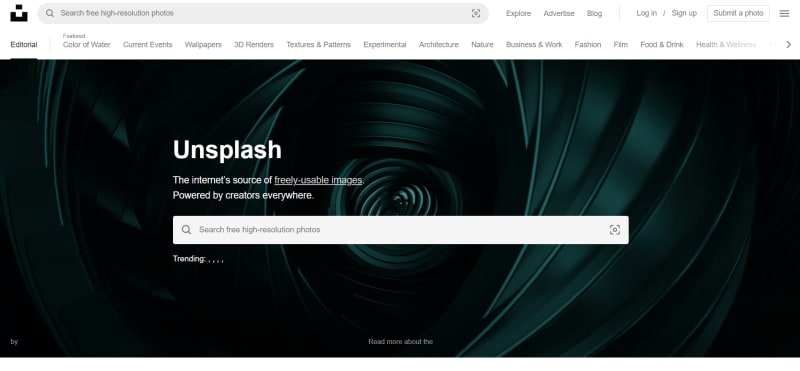
Task: Click the 'Trending:' label text
Action: [x=189, y=259]
